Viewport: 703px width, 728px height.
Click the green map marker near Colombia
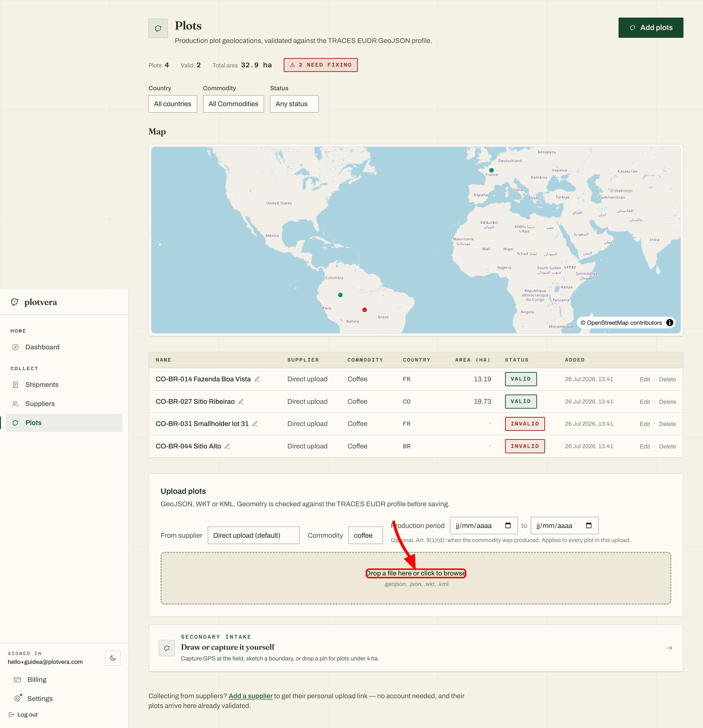(x=340, y=295)
